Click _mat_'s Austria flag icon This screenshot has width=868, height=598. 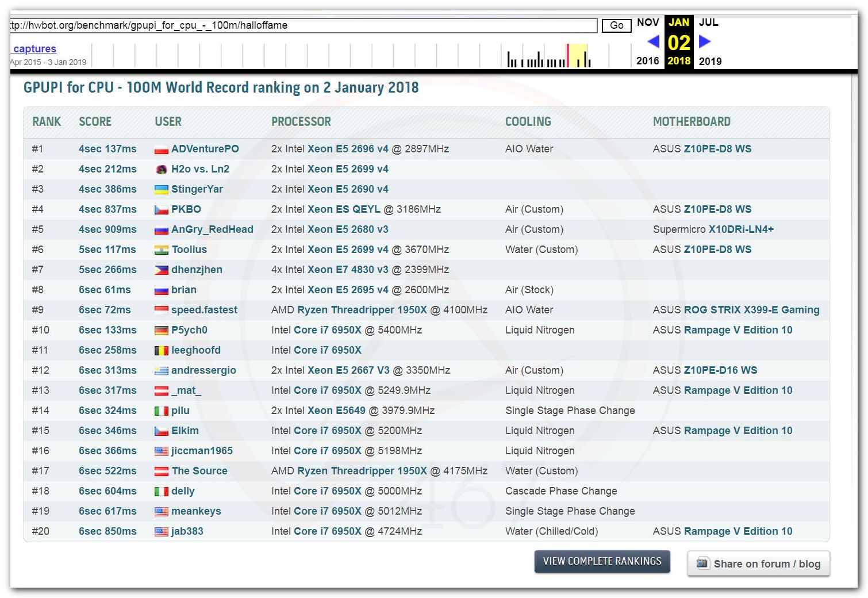pyautogui.click(x=162, y=391)
